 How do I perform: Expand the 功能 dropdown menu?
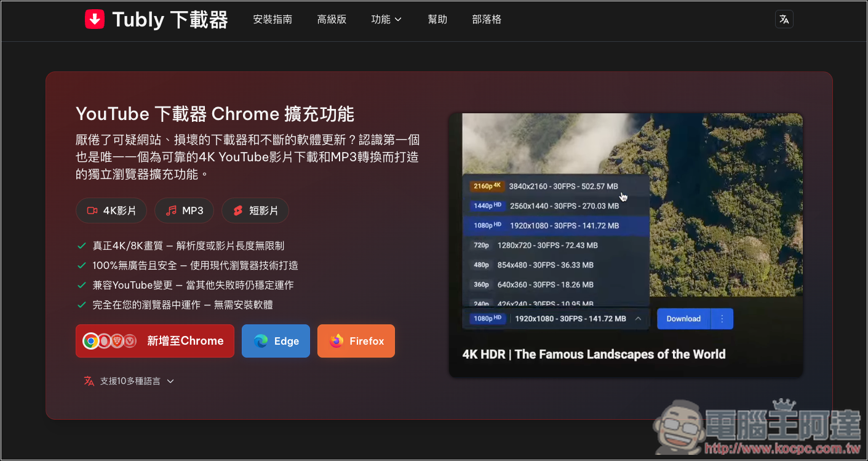click(x=386, y=19)
